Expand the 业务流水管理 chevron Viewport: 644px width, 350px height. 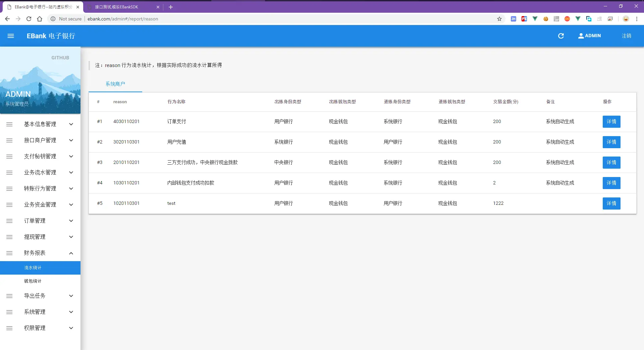point(71,173)
